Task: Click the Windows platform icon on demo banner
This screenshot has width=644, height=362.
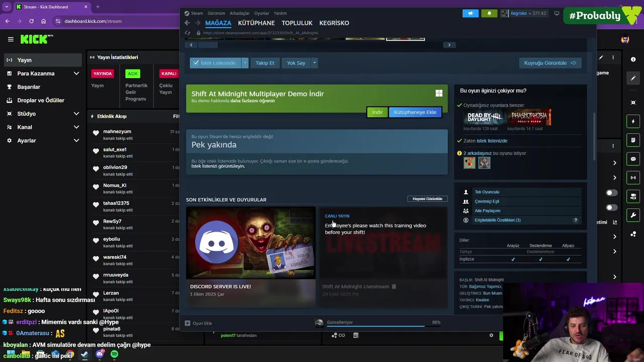Action: (x=439, y=94)
